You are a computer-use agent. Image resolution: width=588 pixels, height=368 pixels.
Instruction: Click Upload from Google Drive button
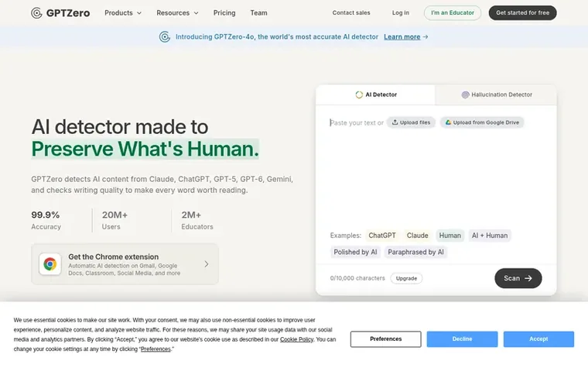coord(482,122)
